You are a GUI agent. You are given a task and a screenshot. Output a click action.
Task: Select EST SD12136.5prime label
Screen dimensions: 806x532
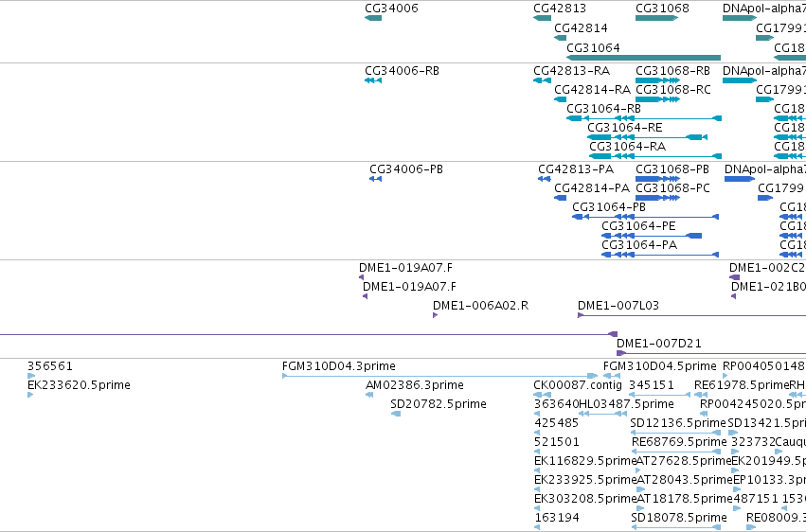click(678, 424)
